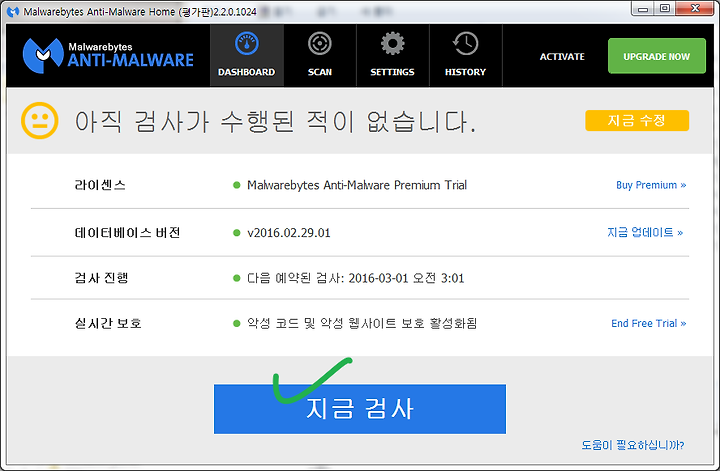Image resolution: width=720 pixels, height=471 pixels.
Task: Click the green status dot beside Premium Trial
Action: tap(237, 185)
